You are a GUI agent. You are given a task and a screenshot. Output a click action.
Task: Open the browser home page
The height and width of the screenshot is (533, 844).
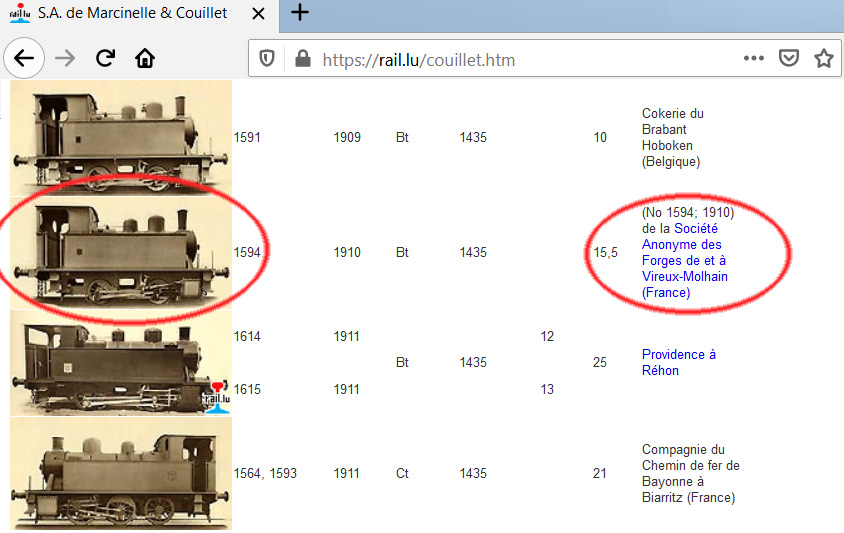pos(145,58)
